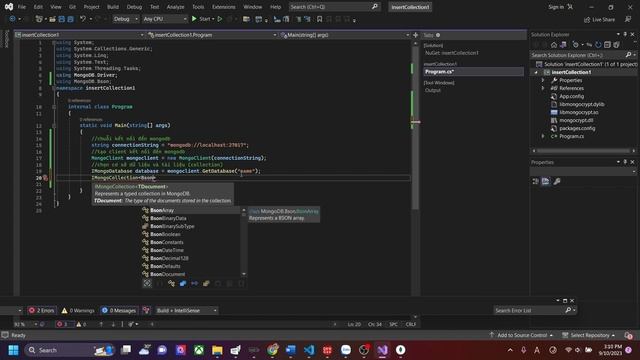This screenshot has height=360, width=640.
Task: Open the Build menu
Action: [113, 7]
